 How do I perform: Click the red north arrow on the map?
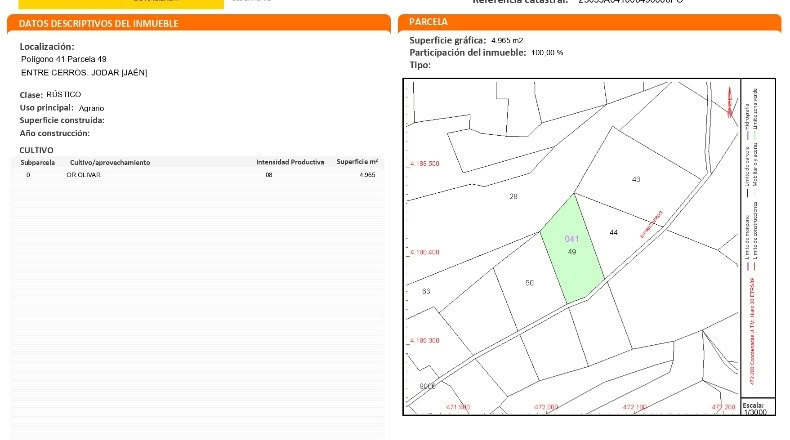click(x=730, y=102)
